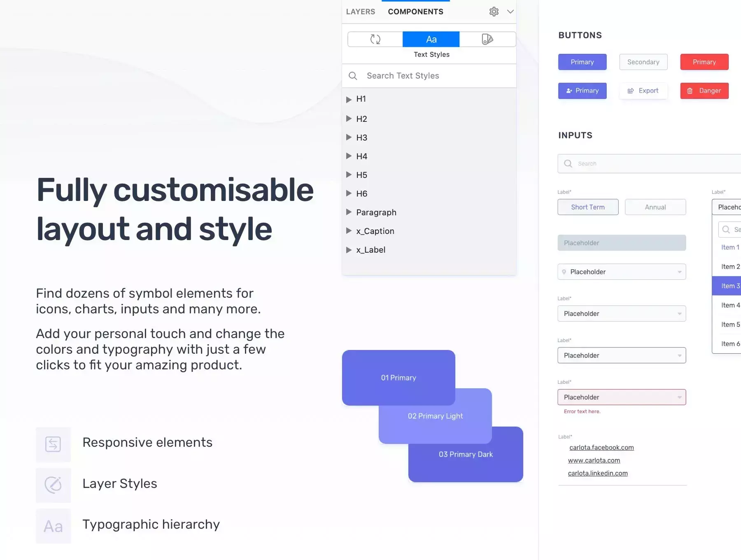Expand the H5 text style group
741x560 pixels.
[349, 175]
